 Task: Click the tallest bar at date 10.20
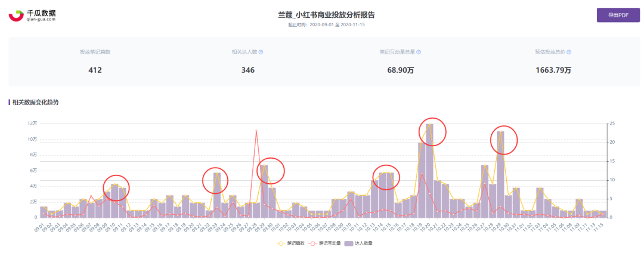tap(430, 171)
